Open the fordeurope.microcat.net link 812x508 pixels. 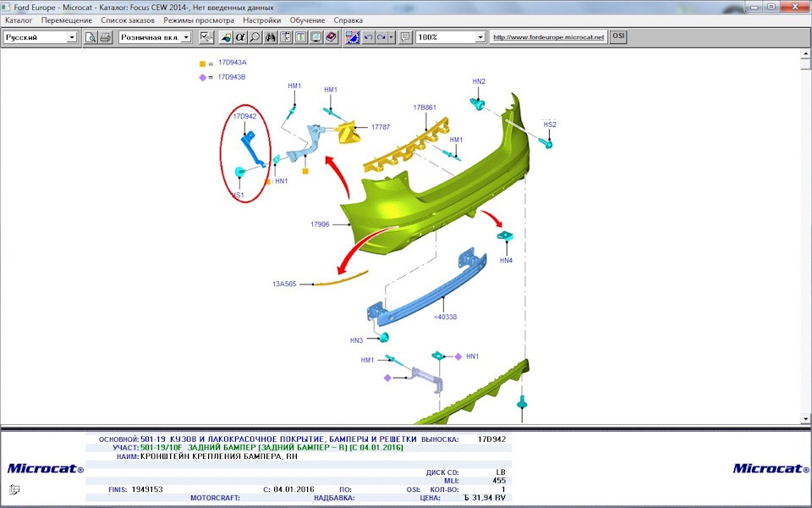[x=548, y=37]
